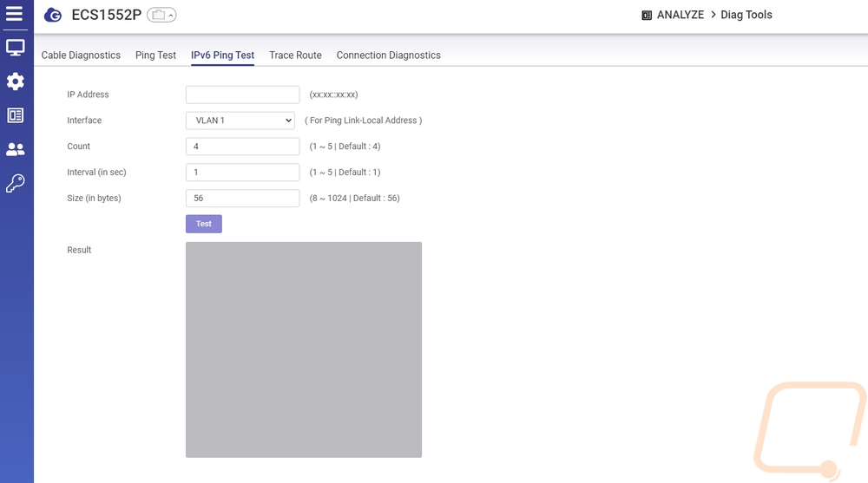Go to the Connection Diagnostics tab
Image resolution: width=868 pixels, height=483 pixels.
click(x=388, y=55)
